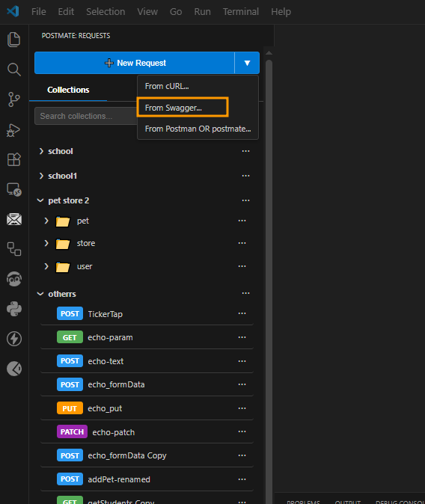Expand the pet folder
Viewport: 425px width, 504px height.
click(46, 221)
